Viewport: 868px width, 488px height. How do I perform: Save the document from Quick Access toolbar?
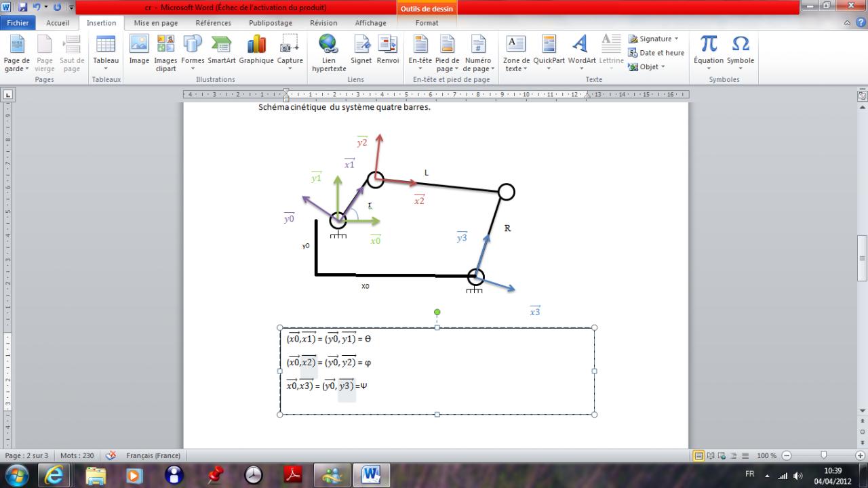coord(22,7)
